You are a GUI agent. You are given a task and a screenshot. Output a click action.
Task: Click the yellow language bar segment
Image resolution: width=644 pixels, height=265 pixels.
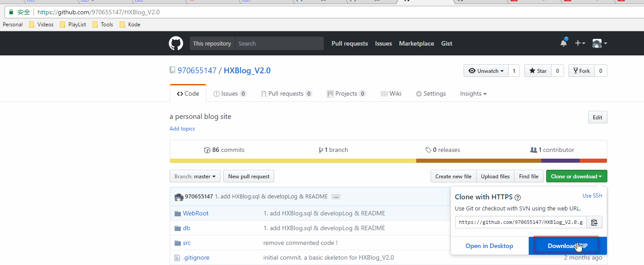pos(293,161)
